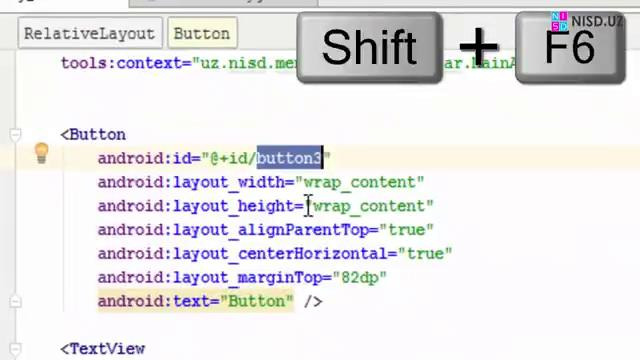The image size is (640, 360).
Task: Click the layout_centerHorizontal "true" value
Action: coord(425,253)
